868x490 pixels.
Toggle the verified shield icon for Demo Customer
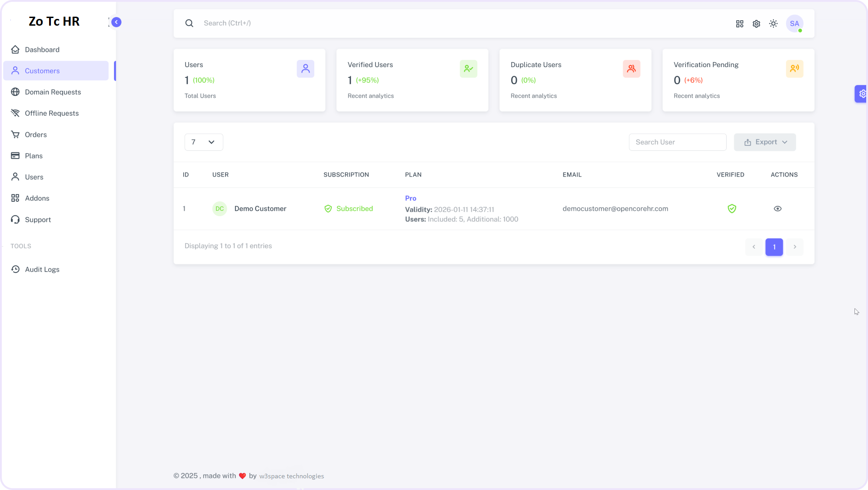[732, 208]
